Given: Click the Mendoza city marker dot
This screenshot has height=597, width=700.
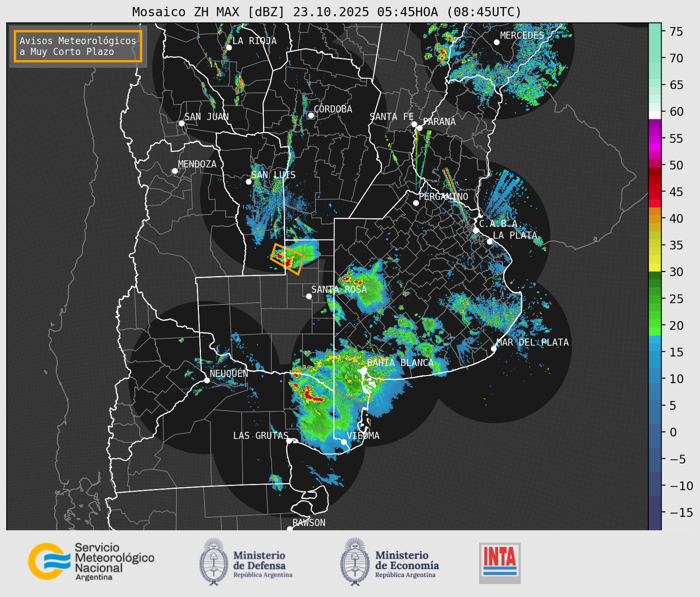Looking at the screenshot, I should point(175,171).
